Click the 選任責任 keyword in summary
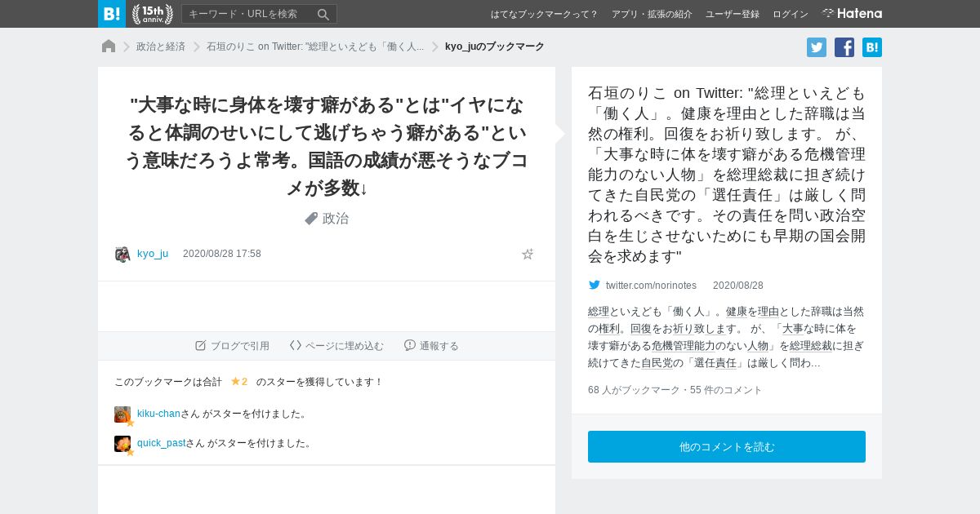This screenshot has width=980, height=514. (x=715, y=363)
